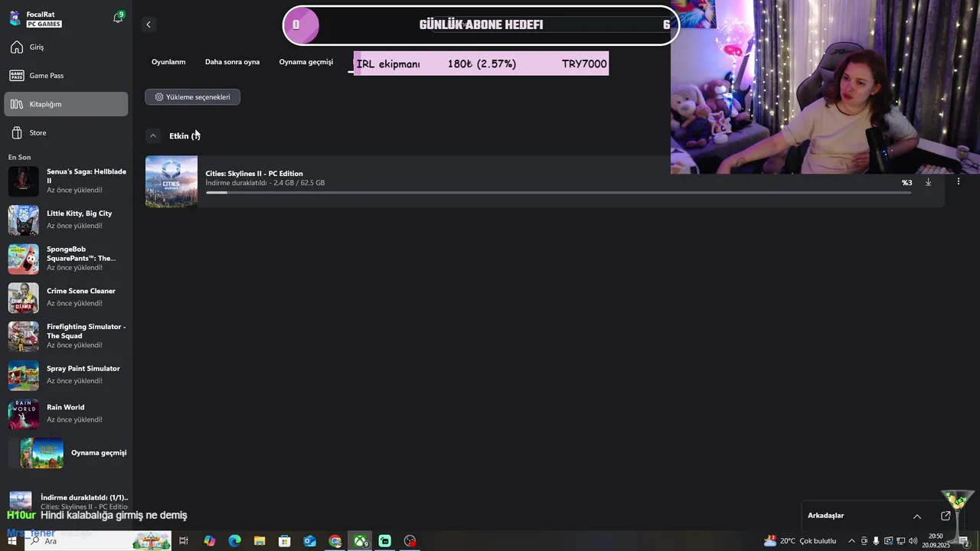Open Senua's Saga: Hellblade II from recent list
980x551 pixels.
click(x=67, y=181)
